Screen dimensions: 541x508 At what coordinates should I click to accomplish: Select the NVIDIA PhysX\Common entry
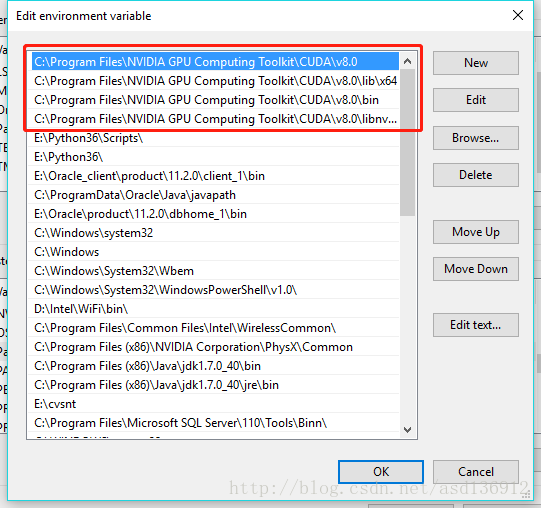pos(214,346)
